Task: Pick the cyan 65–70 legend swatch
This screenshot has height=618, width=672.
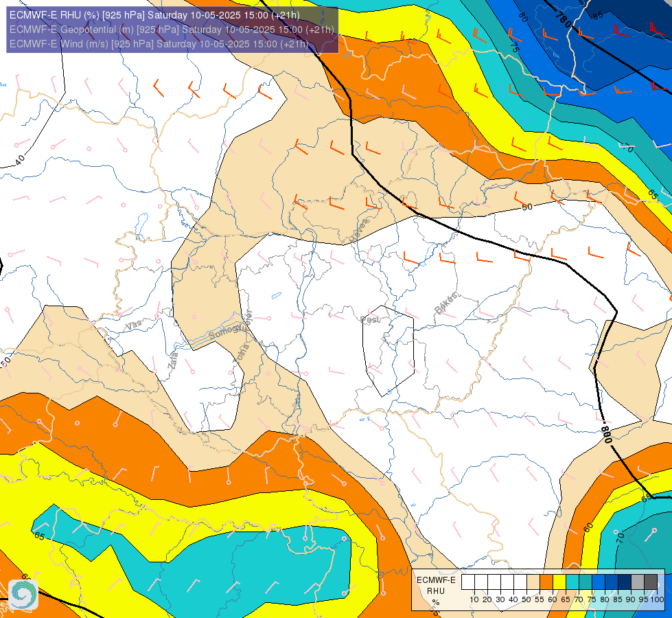Action: pos(572,582)
